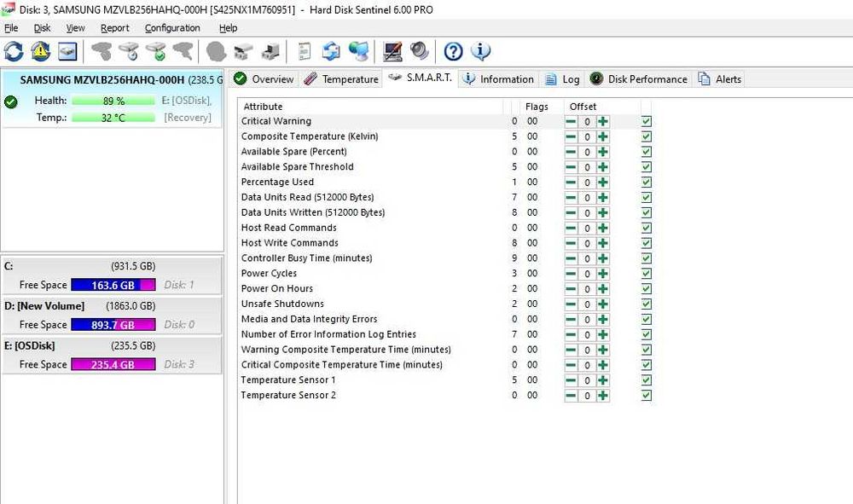Increase the offset for Unsafe Shutdowns

pos(603,304)
